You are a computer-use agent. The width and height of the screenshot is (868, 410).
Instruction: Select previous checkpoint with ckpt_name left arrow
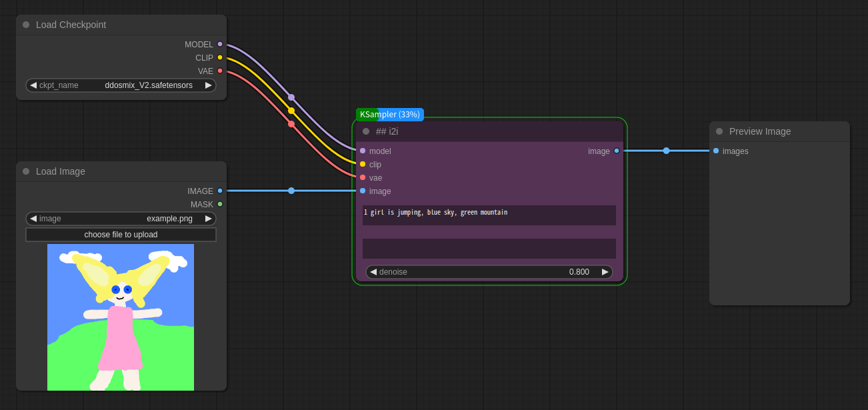pos(33,85)
